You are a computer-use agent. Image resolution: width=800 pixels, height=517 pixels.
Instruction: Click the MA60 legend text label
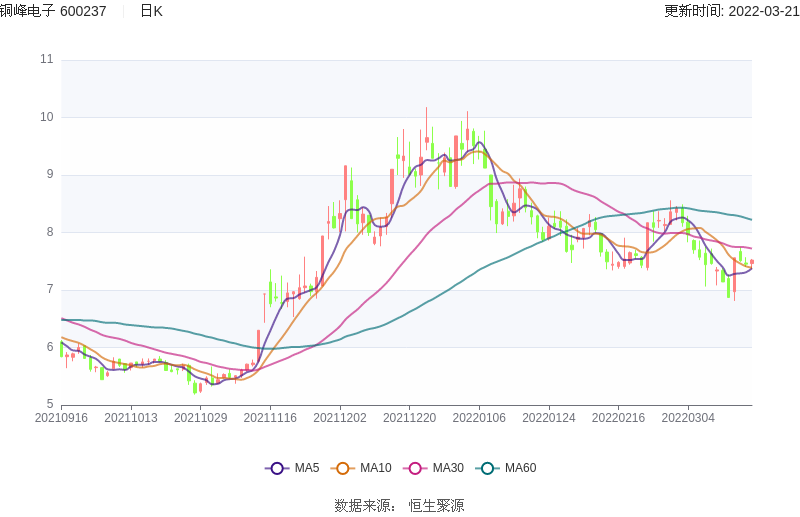[520, 468]
